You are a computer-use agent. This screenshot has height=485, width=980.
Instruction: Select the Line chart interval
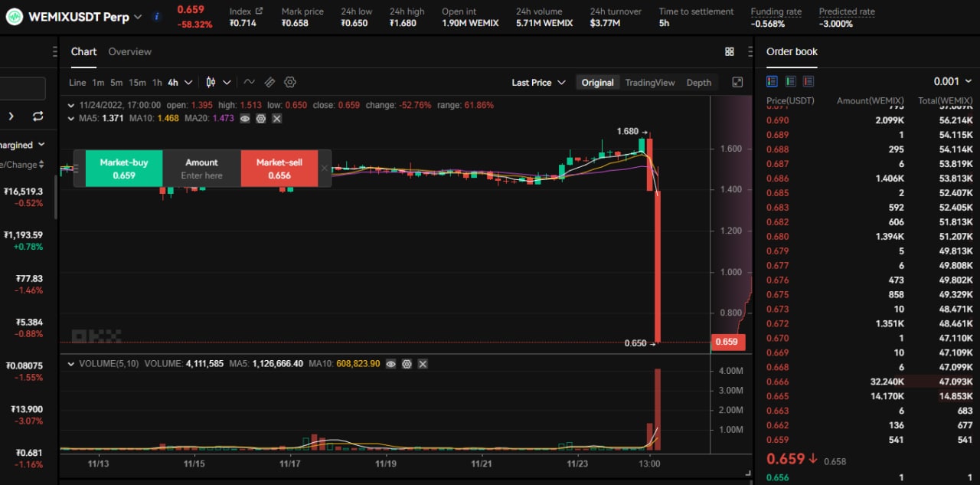(x=77, y=83)
